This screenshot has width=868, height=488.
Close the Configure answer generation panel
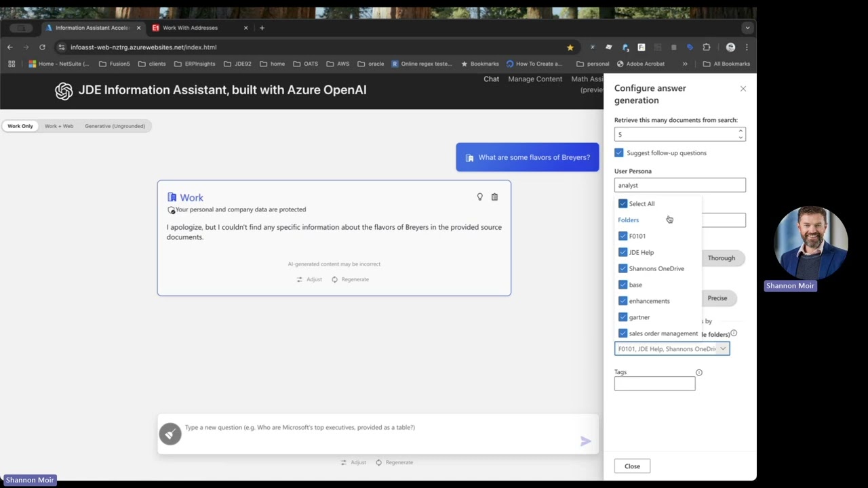pos(743,89)
